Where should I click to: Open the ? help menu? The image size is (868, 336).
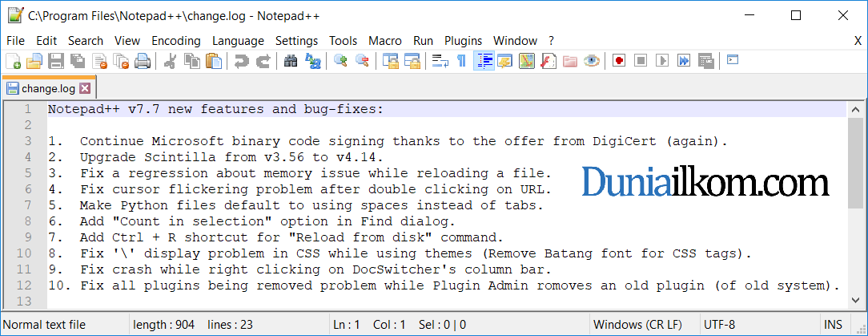tap(552, 40)
